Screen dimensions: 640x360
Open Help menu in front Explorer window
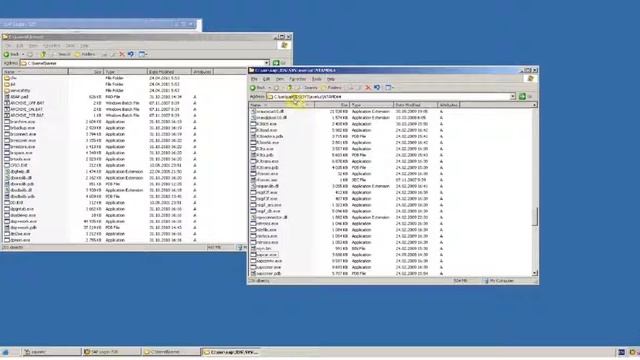pos(331,79)
